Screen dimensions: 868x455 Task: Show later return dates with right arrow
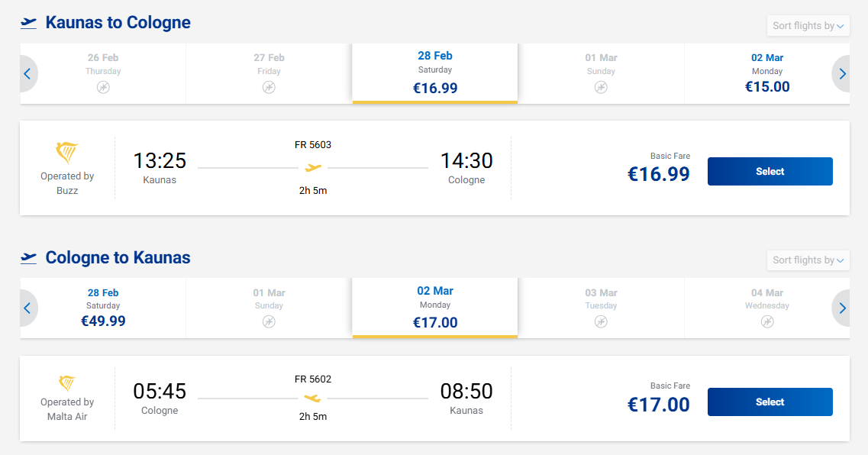pos(842,308)
